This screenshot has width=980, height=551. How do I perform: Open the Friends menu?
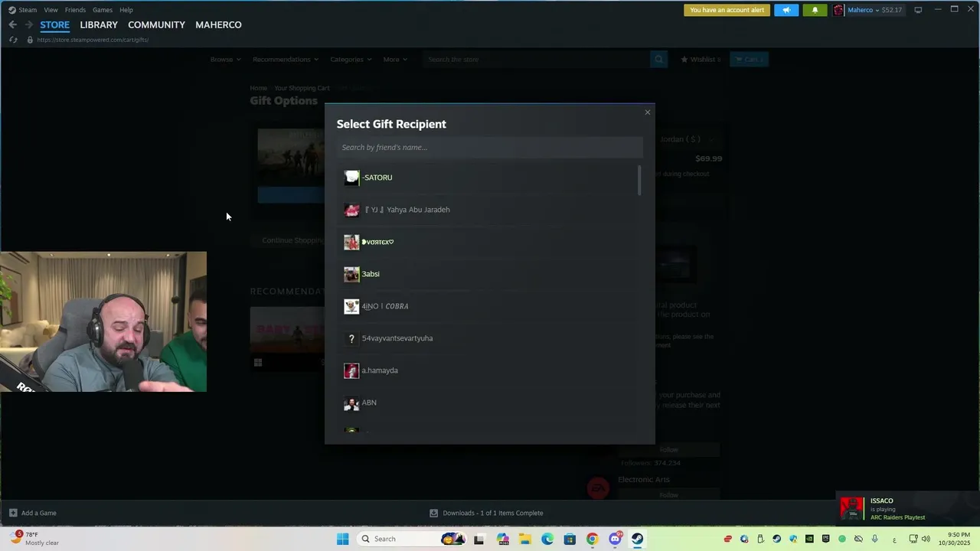75,10
